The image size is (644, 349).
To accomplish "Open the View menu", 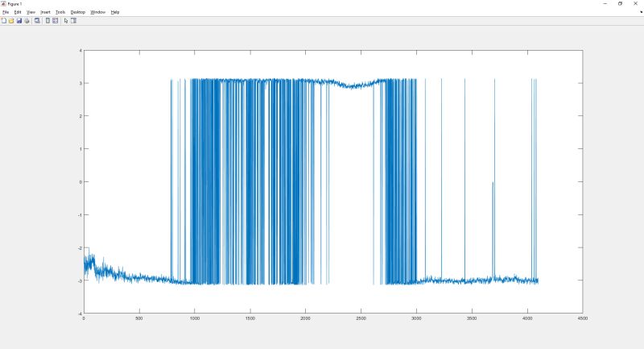I will (x=31, y=12).
